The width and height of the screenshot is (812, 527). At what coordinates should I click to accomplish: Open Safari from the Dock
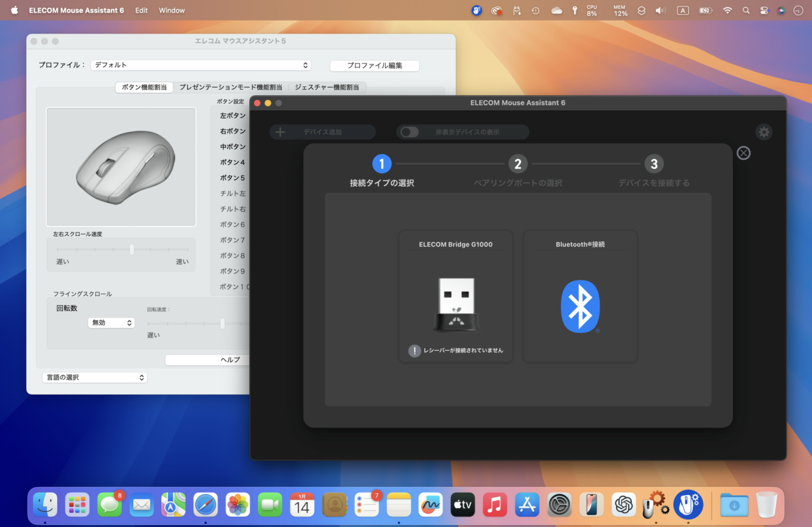coord(206,505)
